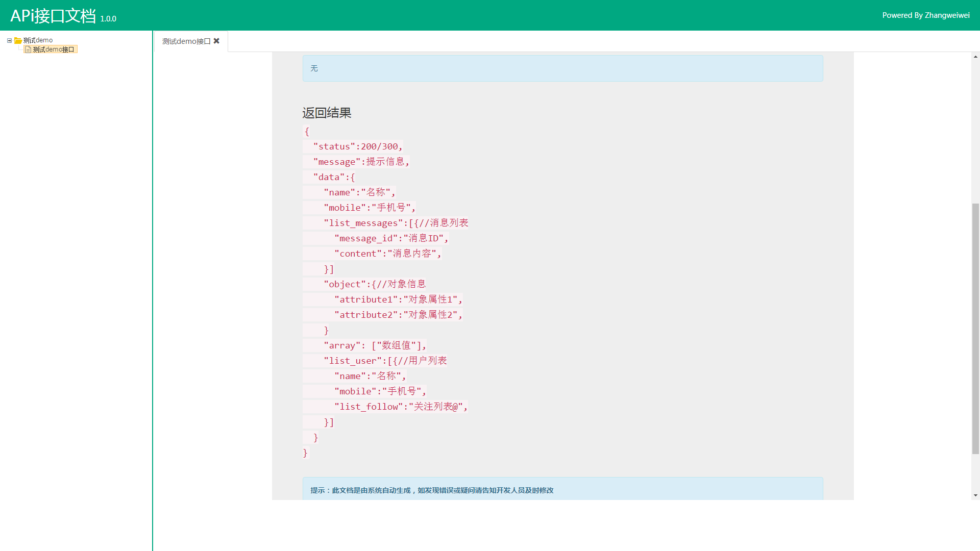Click the APi接口文档 header title
This screenshot has height=551, width=980.
(53, 16)
